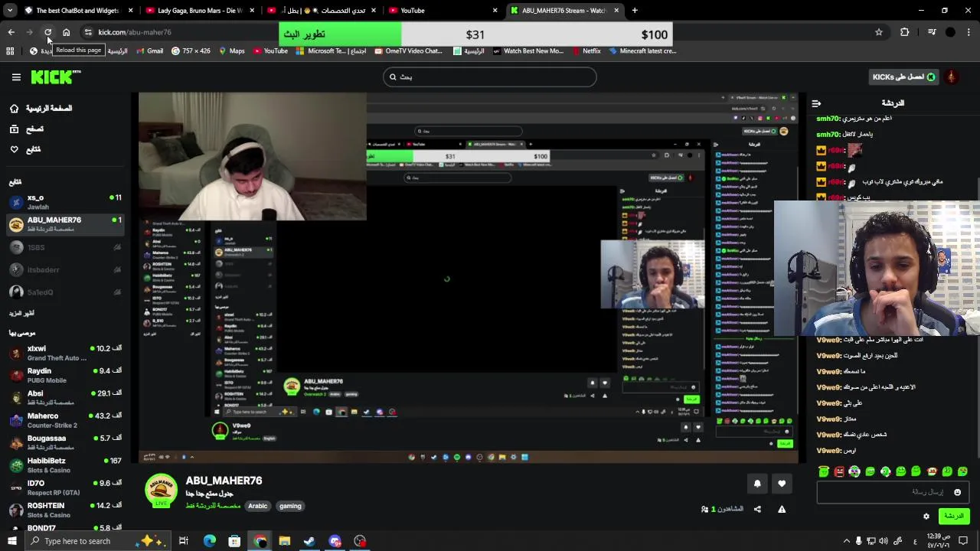Click the ABU_MAHER76 channel avatar
The width and height of the screenshot is (980, 551).
tap(161, 491)
